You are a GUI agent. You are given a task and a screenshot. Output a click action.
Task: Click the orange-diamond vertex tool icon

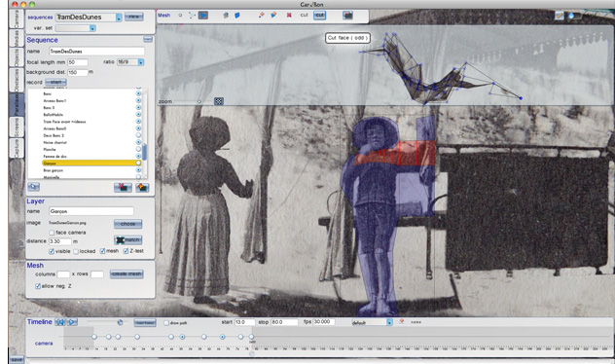261,16
